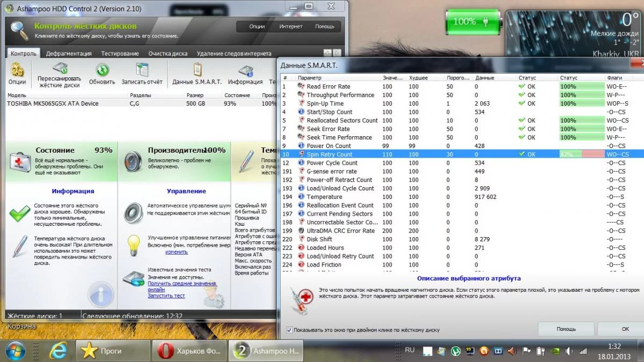644x362 pixels.
Task: Click the Запустить тест link
Action: pos(166,295)
